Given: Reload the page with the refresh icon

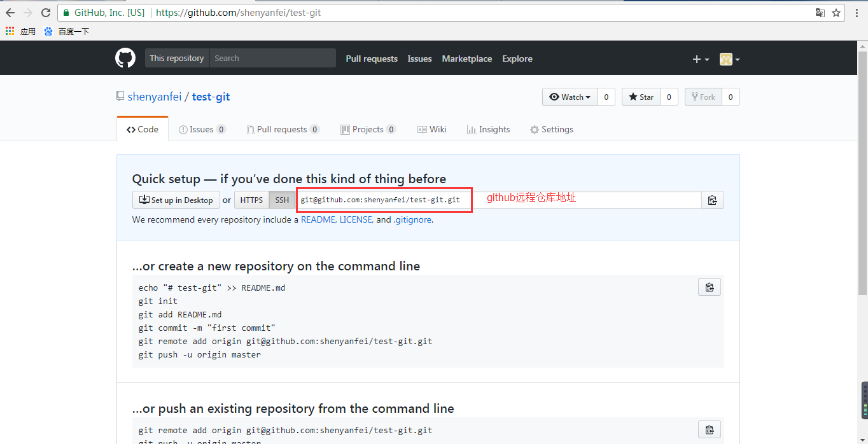Looking at the screenshot, I should (46, 13).
